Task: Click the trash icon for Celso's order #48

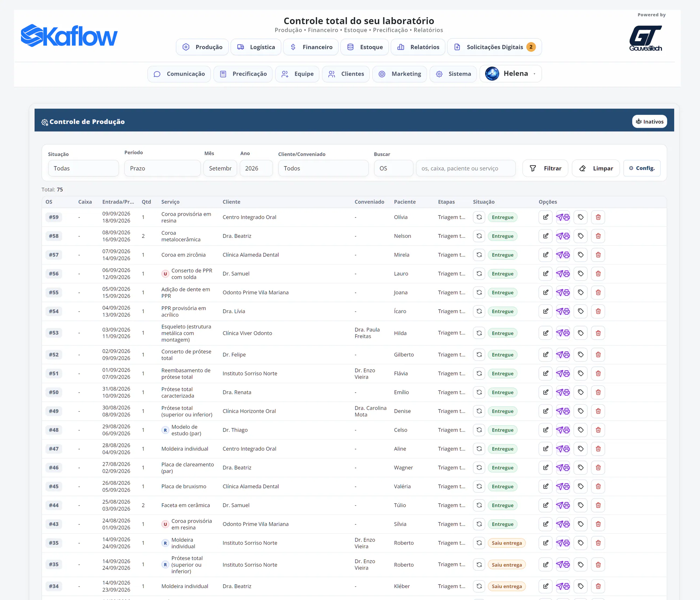Action: pos(598,430)
